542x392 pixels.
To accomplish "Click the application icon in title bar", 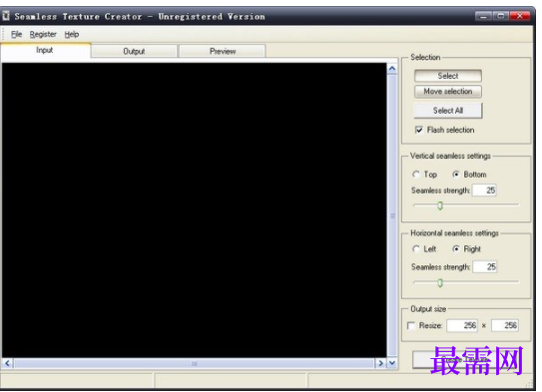I will 6,16.
